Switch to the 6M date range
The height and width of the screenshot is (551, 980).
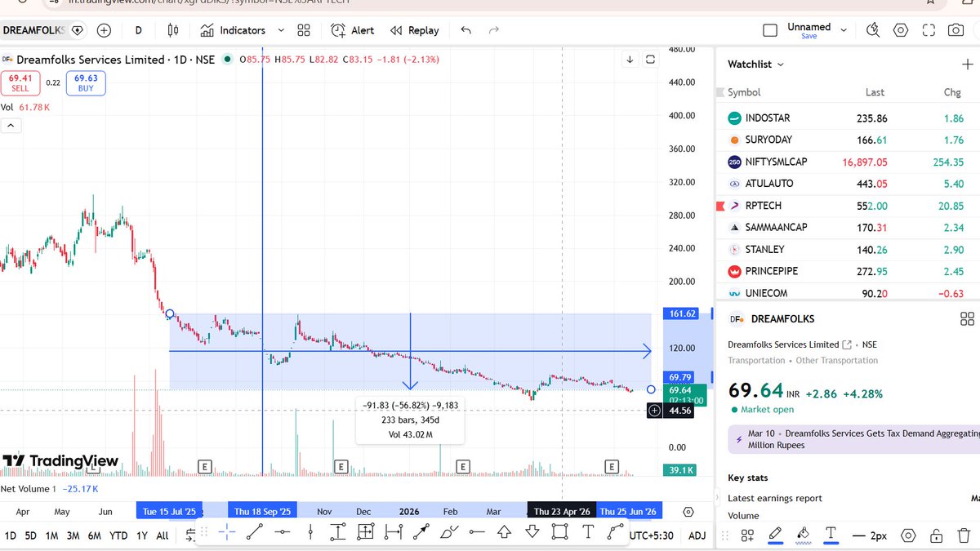pos(95,535)
